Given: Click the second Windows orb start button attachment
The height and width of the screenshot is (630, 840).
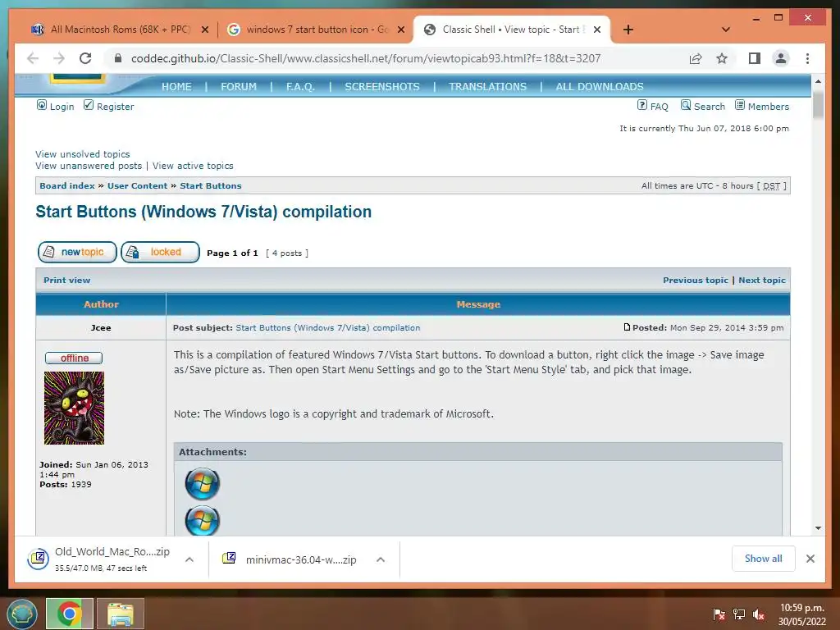Looking at the screenshot, I should (203, 521).
